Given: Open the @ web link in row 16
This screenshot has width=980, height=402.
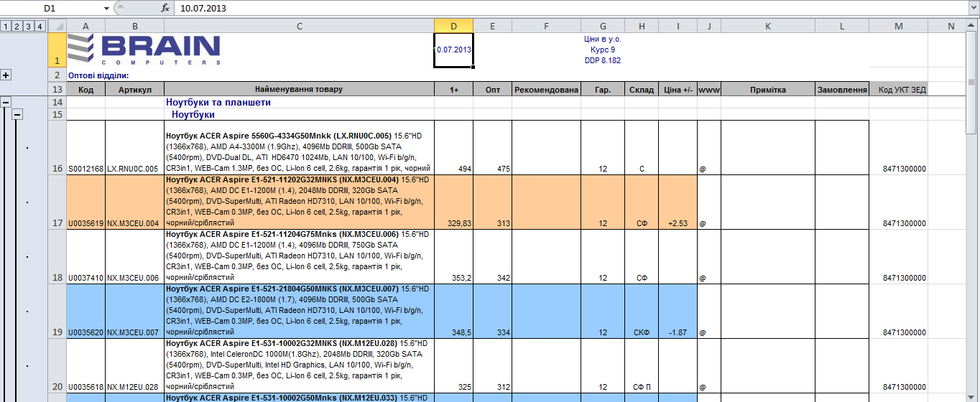Looking at the screenshot, I should 702,169.
